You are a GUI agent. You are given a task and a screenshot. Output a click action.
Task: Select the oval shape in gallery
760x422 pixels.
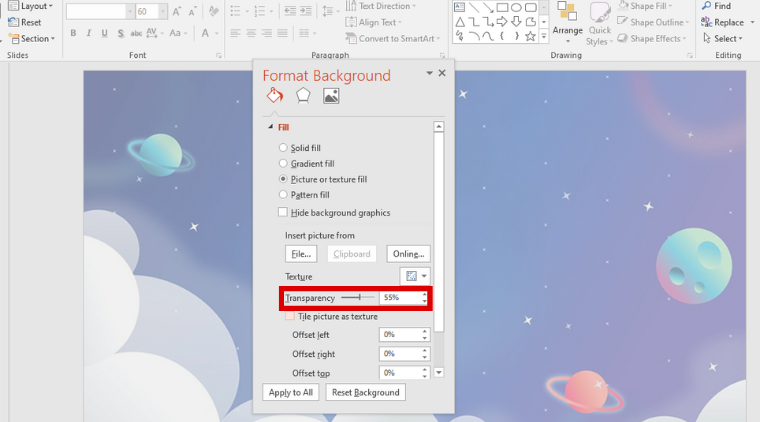click(x=516, y=7)
